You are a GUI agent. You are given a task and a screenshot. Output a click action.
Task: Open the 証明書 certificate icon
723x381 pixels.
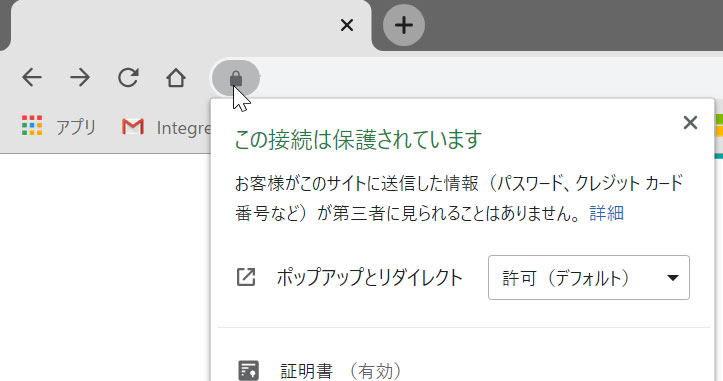[x=249, y=370]
